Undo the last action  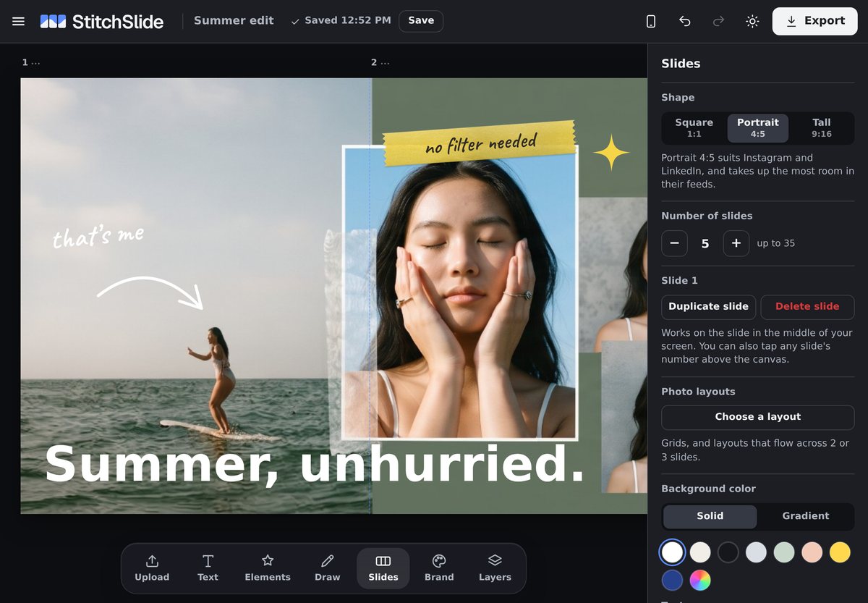click(685, 22)
